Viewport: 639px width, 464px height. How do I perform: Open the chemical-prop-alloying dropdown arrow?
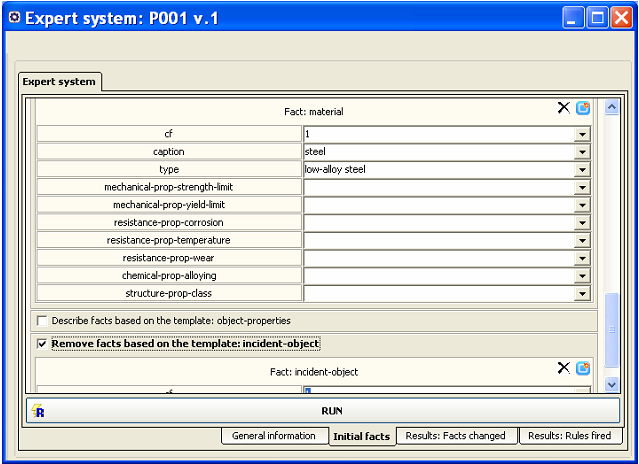[x=582, y=276]
